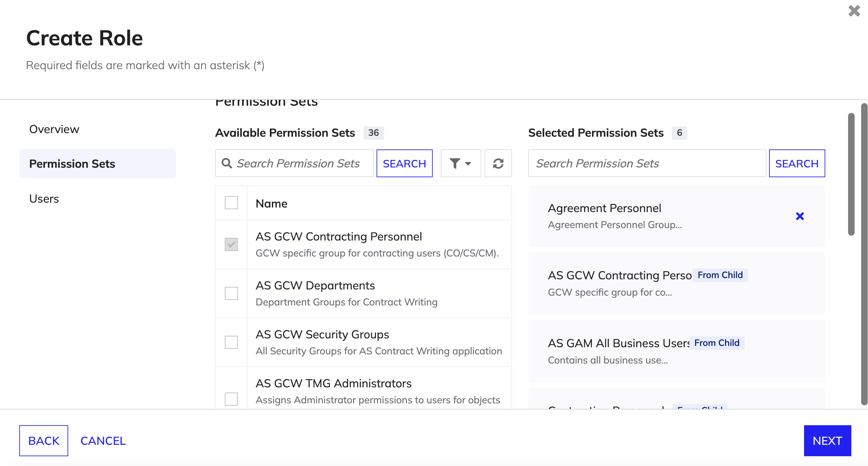Click the Name column header

(271, 204)
